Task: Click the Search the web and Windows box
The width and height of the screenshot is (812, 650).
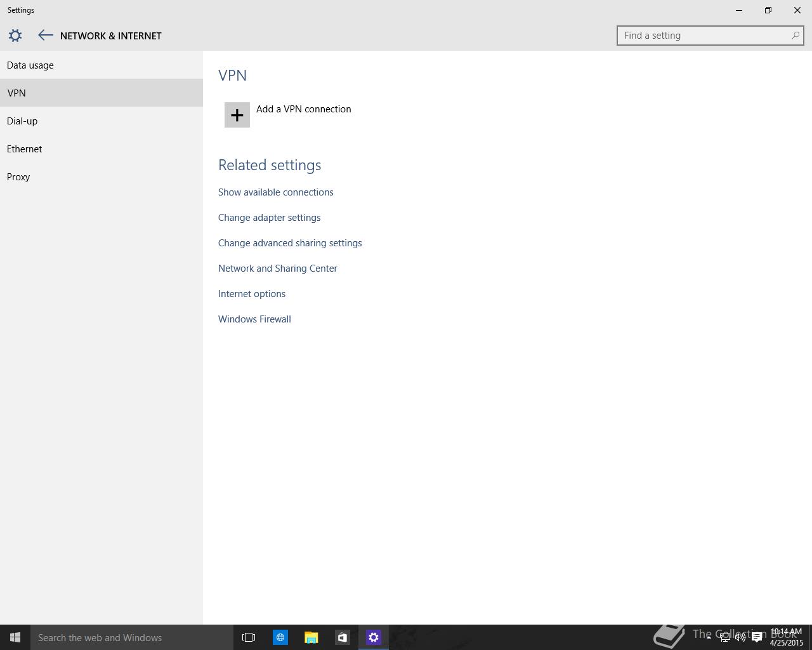Action: 132,637
